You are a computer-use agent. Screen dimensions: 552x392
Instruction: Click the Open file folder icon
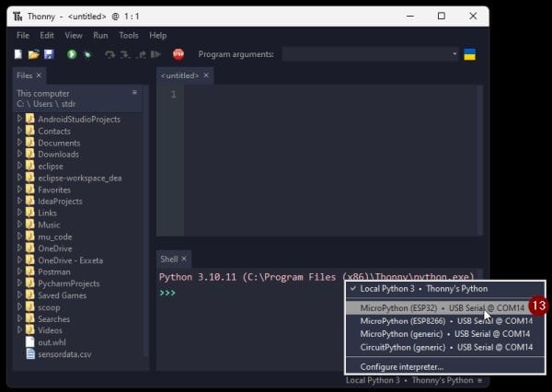(x=34, y=54)
